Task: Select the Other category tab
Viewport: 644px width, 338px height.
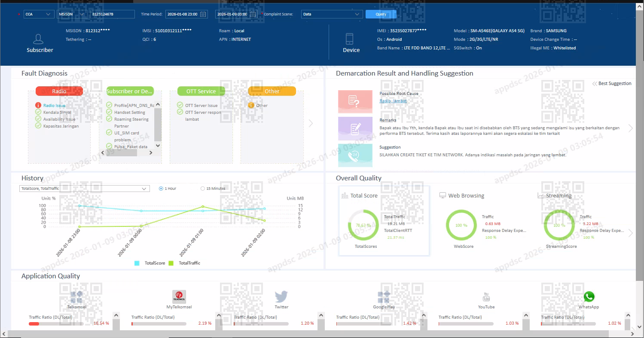Action: coord(272,91)
